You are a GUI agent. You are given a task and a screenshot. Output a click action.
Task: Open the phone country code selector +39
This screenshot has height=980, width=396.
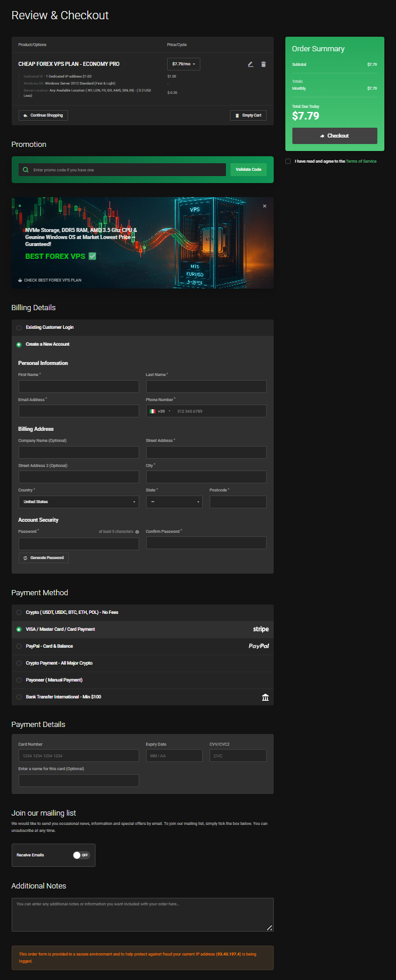[x=160, y=412]
